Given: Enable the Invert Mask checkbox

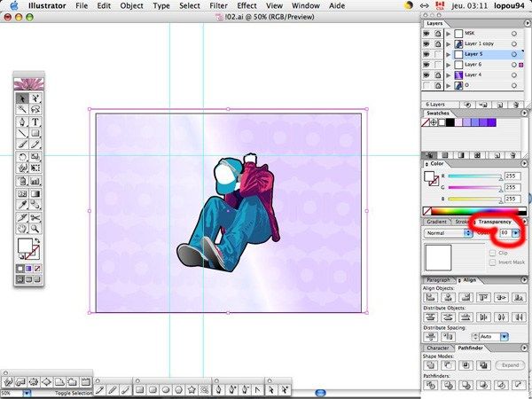Looking at the screenshot, I should (493, 262).
